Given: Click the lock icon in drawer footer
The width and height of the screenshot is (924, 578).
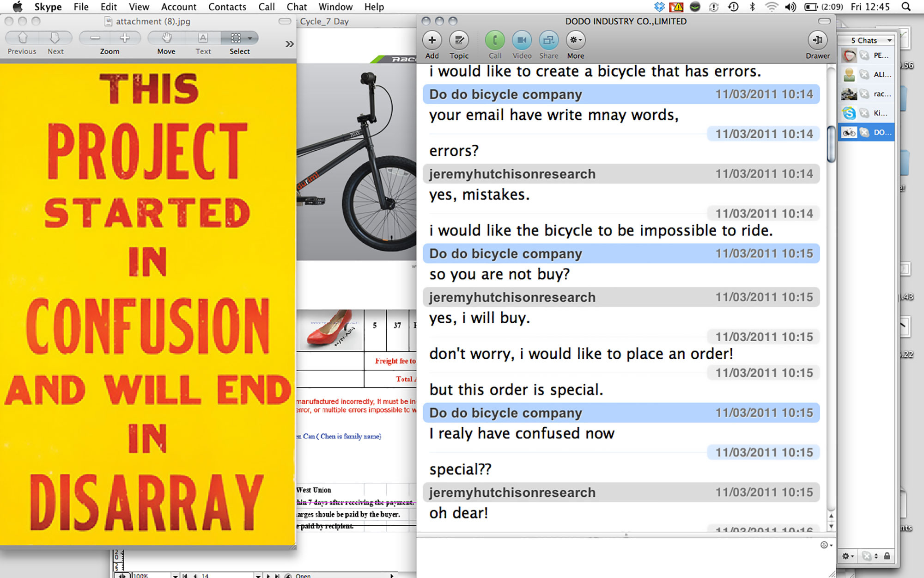Looking at the screenshot, I should point(887,556).
